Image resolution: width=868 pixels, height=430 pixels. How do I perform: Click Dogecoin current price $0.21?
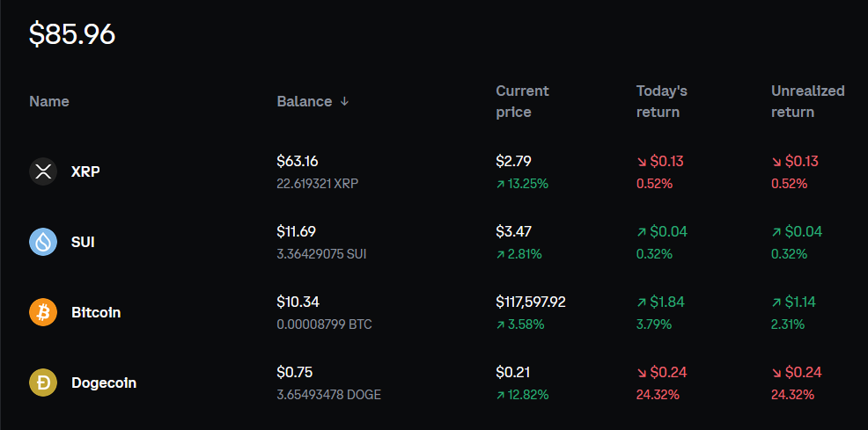coord(512,373)
